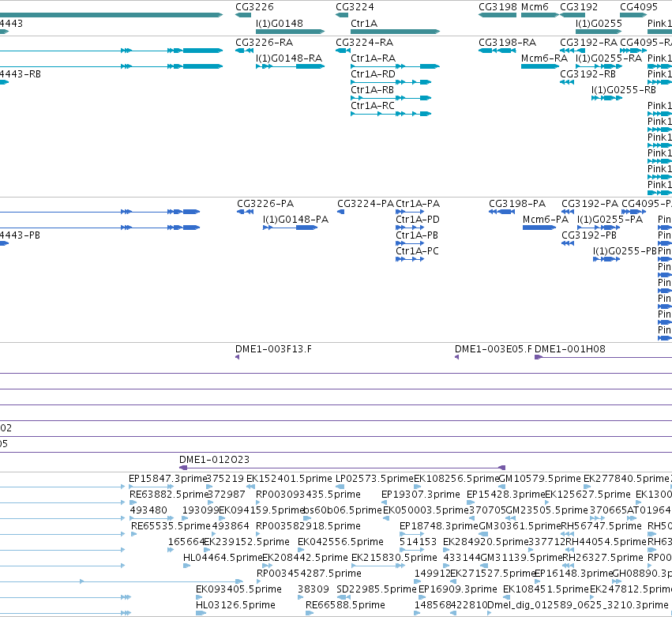This screenshot has height=617, width=672.
Task: Click protein label l(1)G0148-PA
Action: click(295, 220)
